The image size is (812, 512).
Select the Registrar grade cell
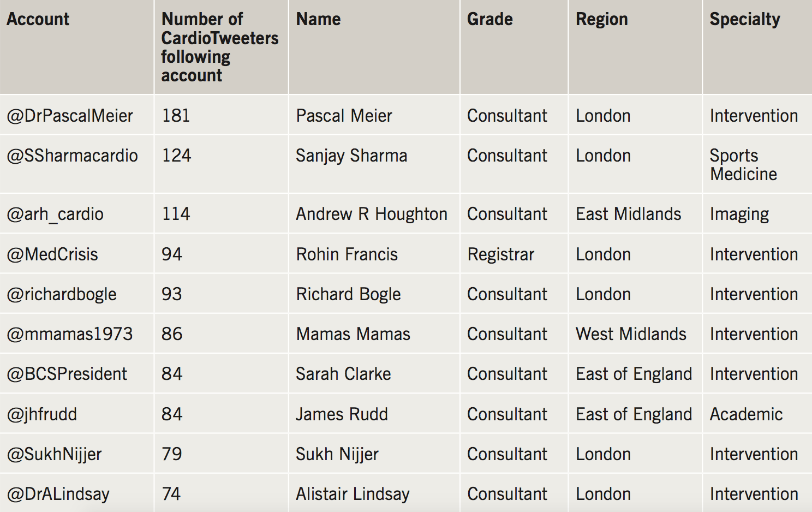click(500, 254)
